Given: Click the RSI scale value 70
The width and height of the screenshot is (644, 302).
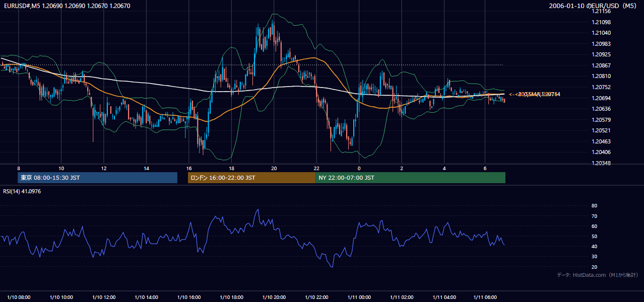Looking at the screenshot, I should [x=595, y=216].
